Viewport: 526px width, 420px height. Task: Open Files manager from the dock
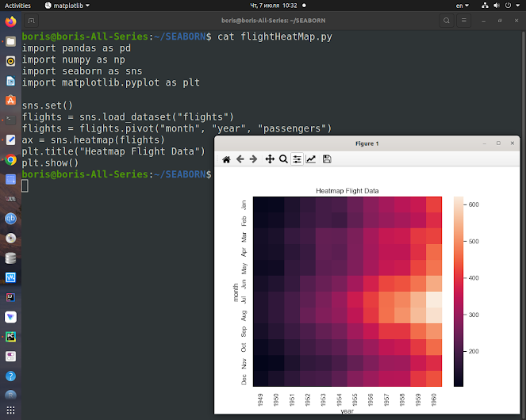[11, 41]
